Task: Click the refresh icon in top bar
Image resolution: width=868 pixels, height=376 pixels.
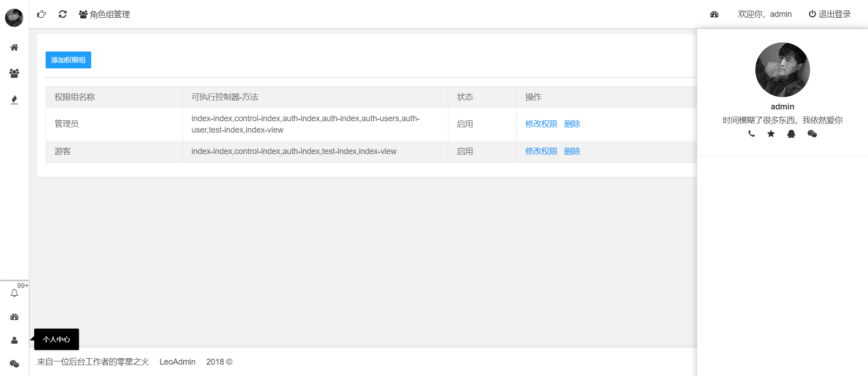Action: pos(62,14)
